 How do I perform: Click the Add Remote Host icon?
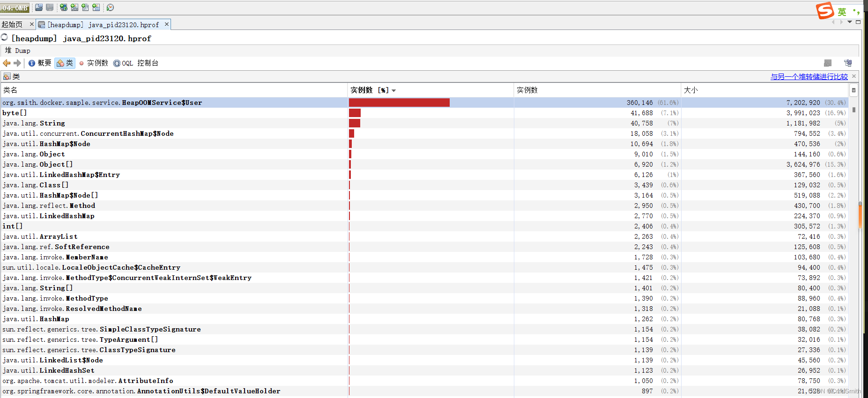point(64,7)
